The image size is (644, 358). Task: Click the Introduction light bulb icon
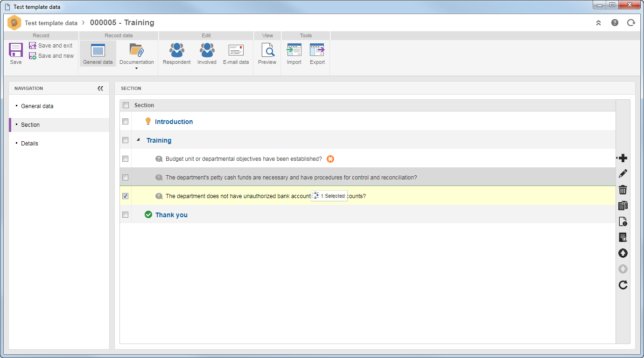tap(148, 121)
